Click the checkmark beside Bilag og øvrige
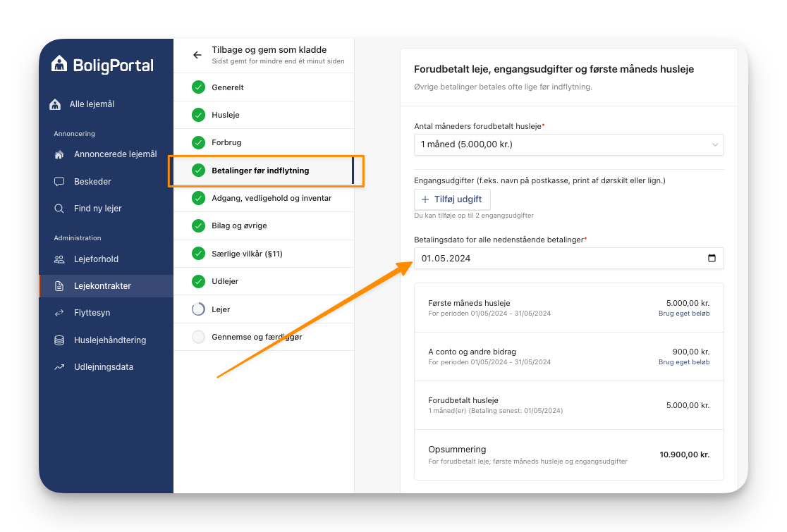Viewport: 787px width, 532px height. pyautogui.click(x=199, y=225)
